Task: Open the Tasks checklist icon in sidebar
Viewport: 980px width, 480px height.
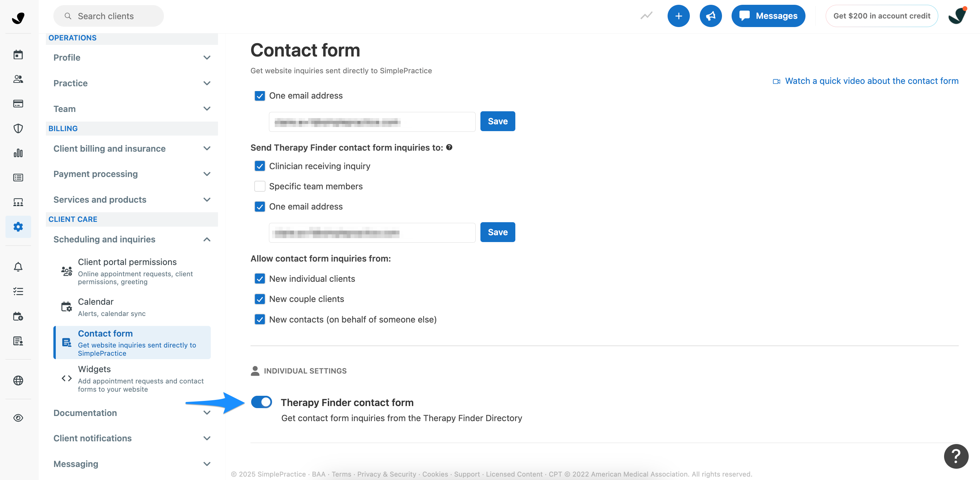Action: coord(18,292)
